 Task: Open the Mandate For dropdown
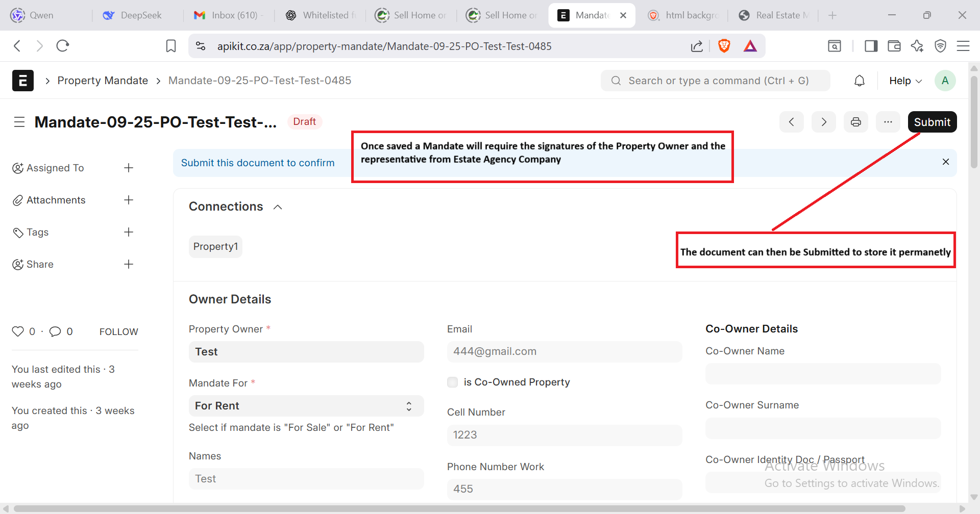[306, 406]
